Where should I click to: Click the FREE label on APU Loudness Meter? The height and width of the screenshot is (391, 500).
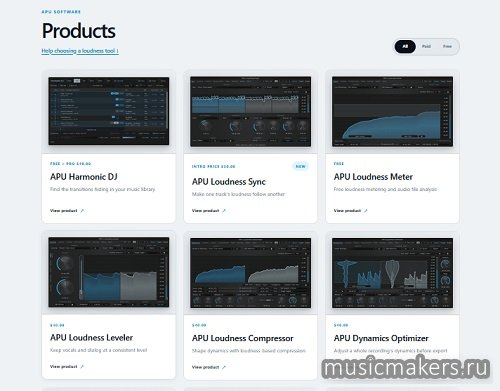tap(339, 164)
